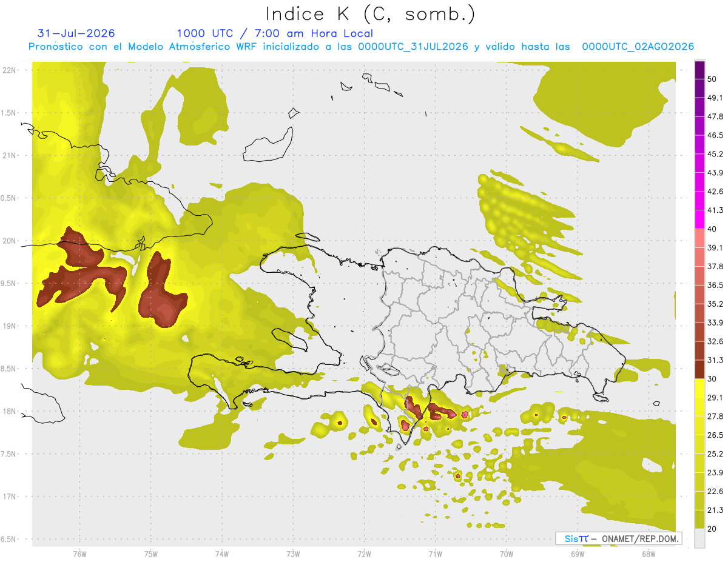Click the '47.8' color scale label
The image size is (728, 562).
(x=715, y=116)
